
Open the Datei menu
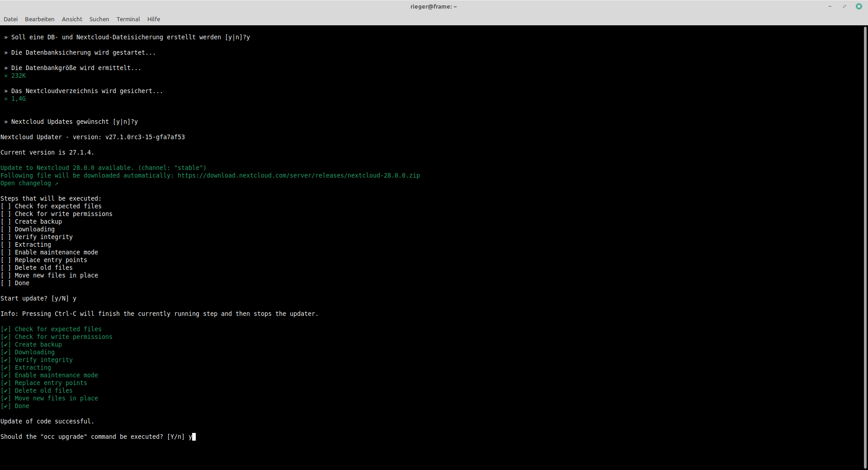(x=10, y=19)
